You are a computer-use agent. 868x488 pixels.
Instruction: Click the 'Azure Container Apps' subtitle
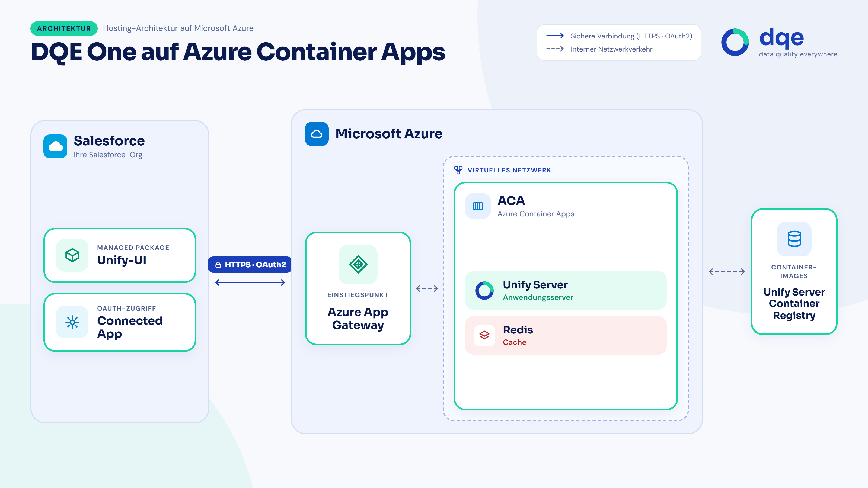point(536,214)
